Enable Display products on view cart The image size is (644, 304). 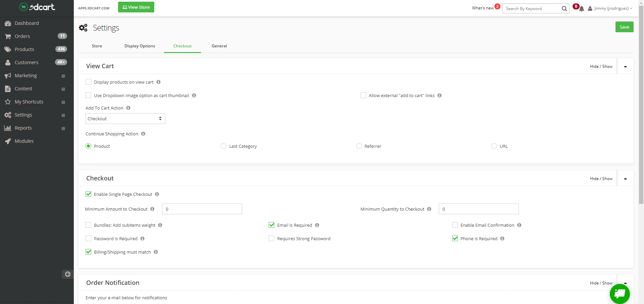point(89,82)
